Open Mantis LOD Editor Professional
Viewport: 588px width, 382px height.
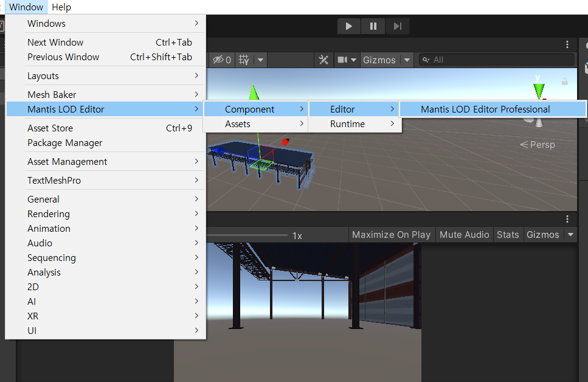click(493, 109)
